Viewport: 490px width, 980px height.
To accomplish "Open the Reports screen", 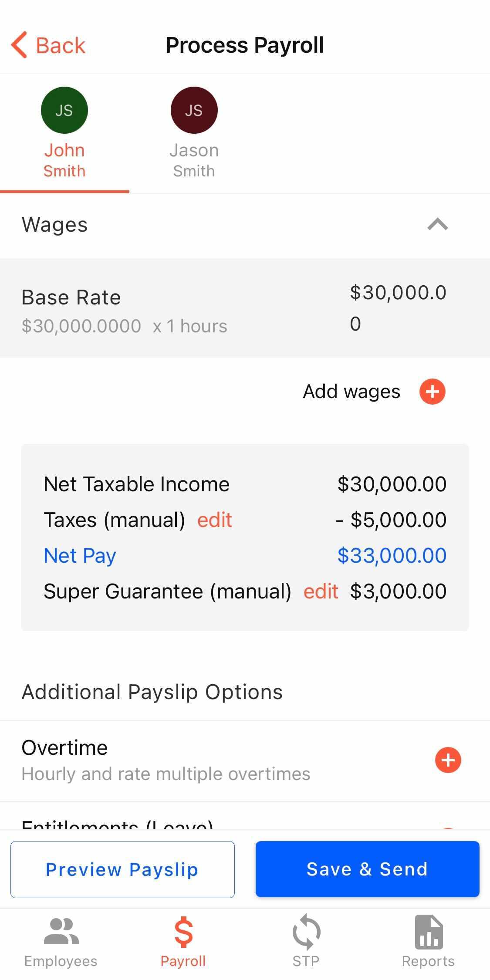I will 429,936.
